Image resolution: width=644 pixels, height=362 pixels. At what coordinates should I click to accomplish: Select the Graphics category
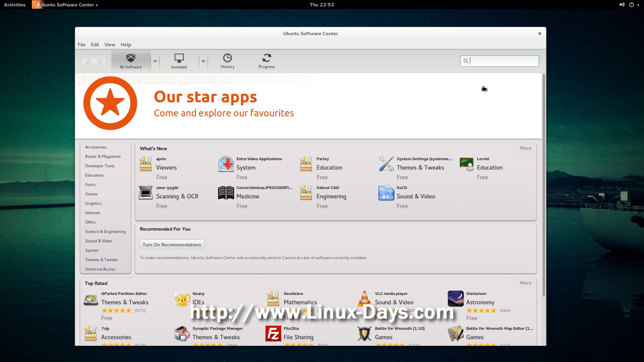click(93, 203)
